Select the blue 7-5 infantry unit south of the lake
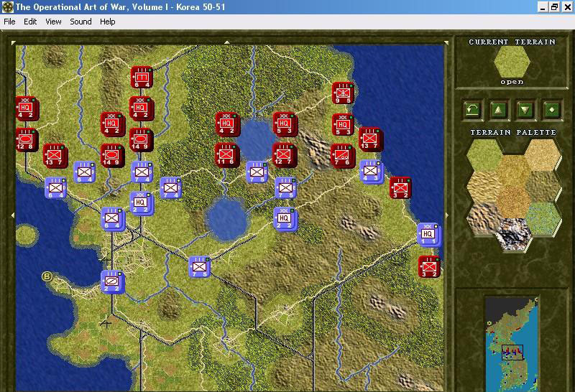The height and width of the screenshot is (392, 575). pyautogui.click(x=199, y=266)
